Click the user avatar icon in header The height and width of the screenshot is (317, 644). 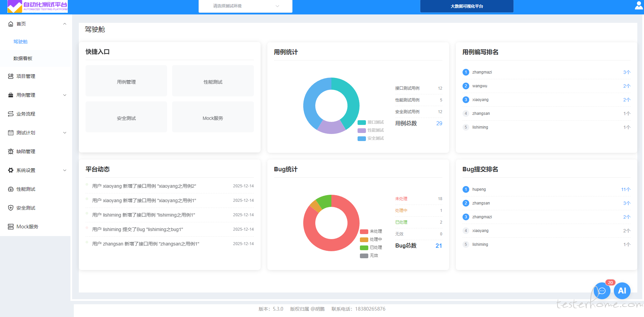click(638, 6)
